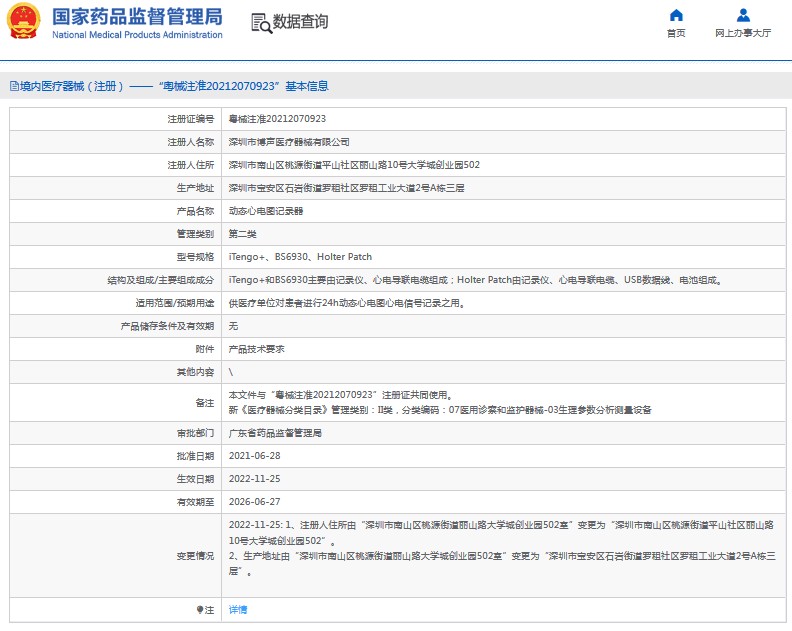792x631 pixels.
Task: Click the 管理类别 row label
Action: pos(195,234)
